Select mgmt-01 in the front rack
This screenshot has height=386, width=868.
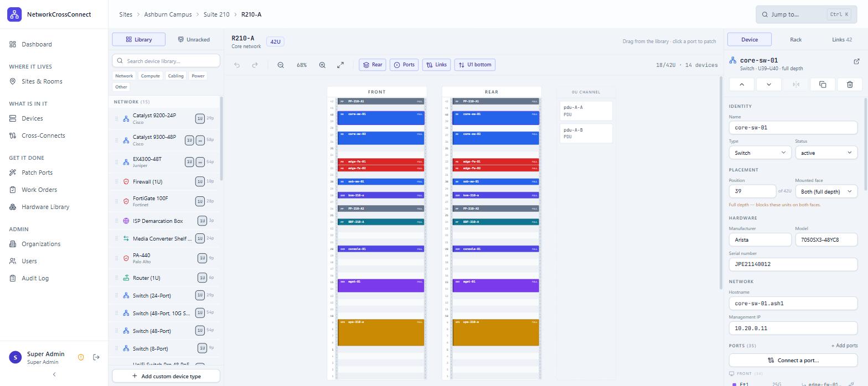tap(381, 285)
